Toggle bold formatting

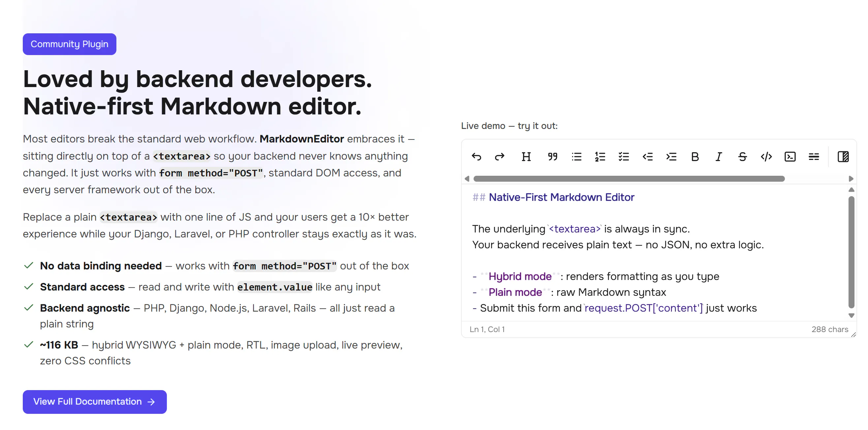pos(695,157)
